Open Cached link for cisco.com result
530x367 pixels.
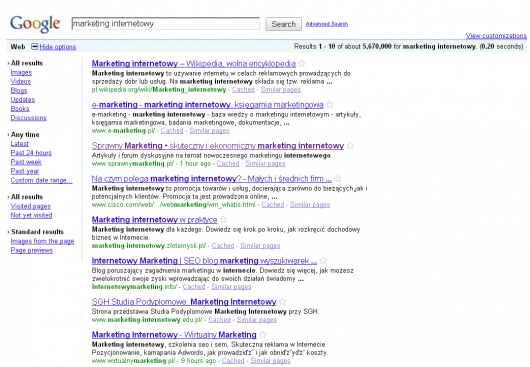[273, 205]
